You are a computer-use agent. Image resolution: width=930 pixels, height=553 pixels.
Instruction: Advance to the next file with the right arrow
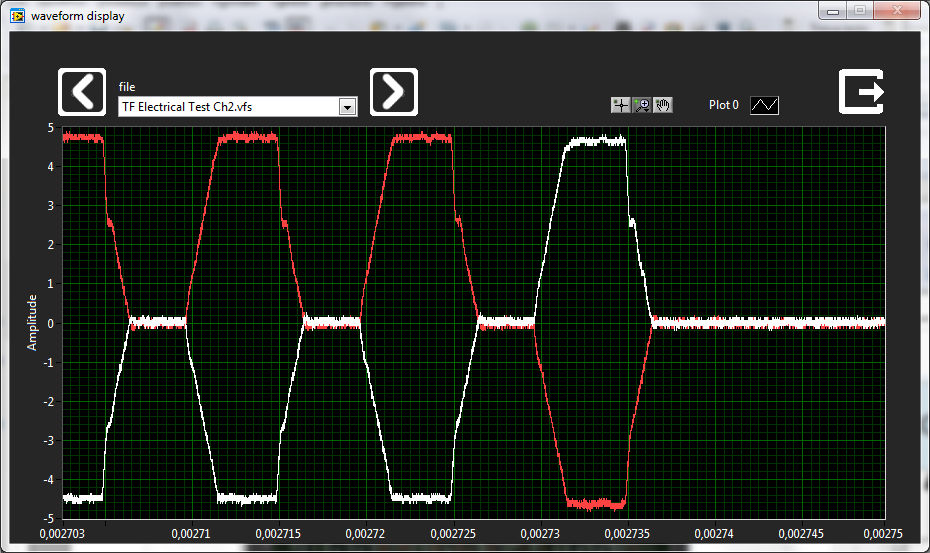pyautogui.click(x=394, y=92)
